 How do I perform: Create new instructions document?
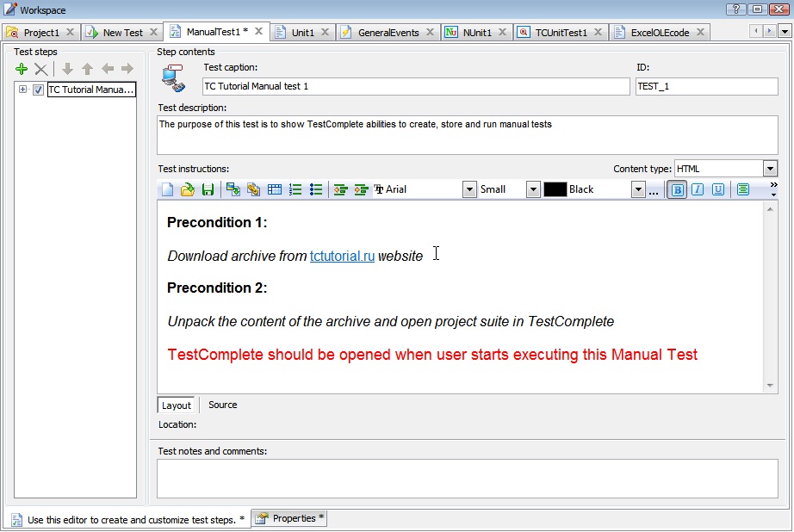tap(167, 190)
